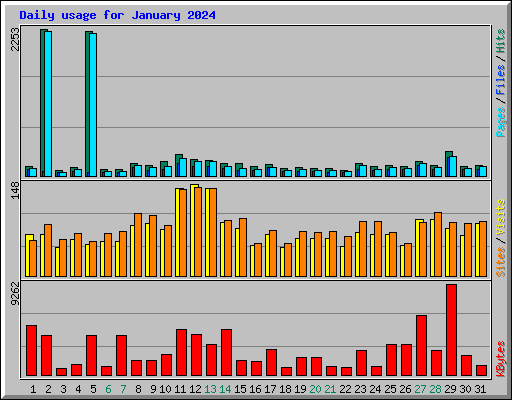Click the orange visits bar for day 11
The image size is (512, 400).
tap(183, 233)
